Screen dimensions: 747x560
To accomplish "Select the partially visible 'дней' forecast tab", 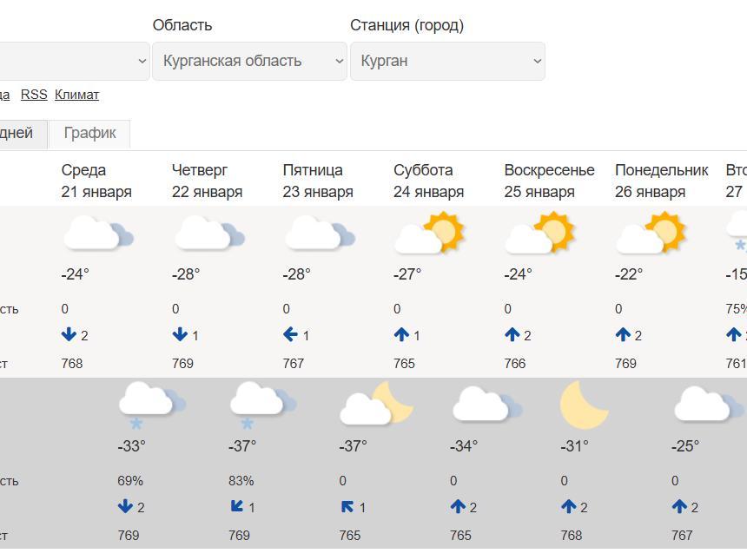I will (17, 134).
